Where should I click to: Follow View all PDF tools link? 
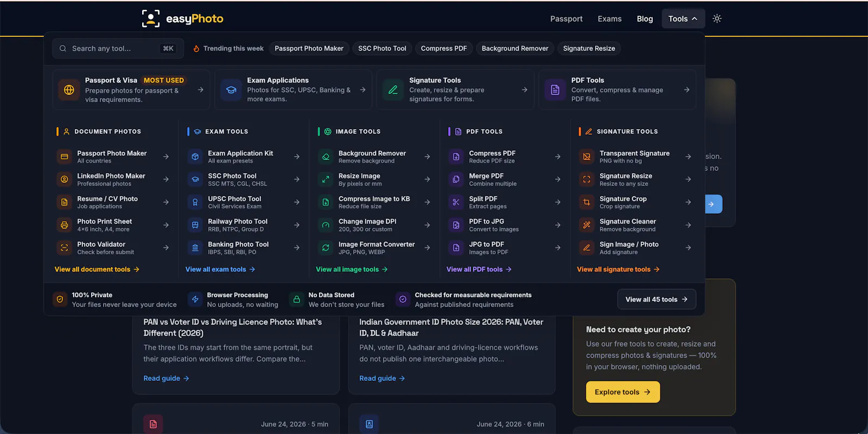479,269
